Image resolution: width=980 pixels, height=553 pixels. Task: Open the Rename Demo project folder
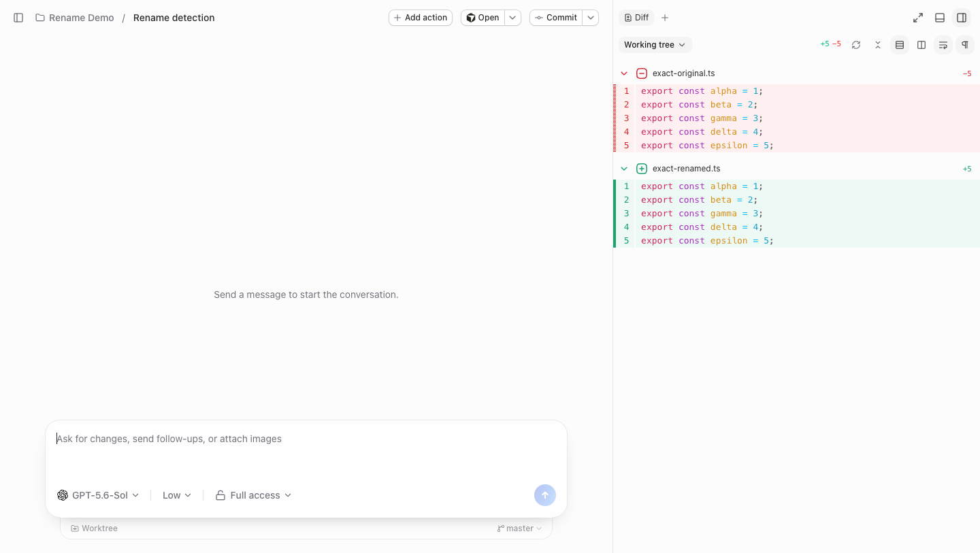tap(75, 18)
